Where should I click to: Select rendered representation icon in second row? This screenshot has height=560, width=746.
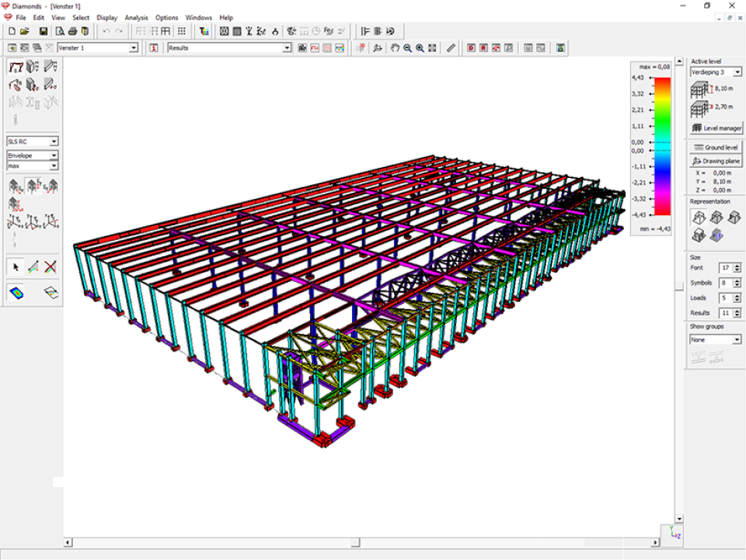pyautogui.click(x=699, y=235)
